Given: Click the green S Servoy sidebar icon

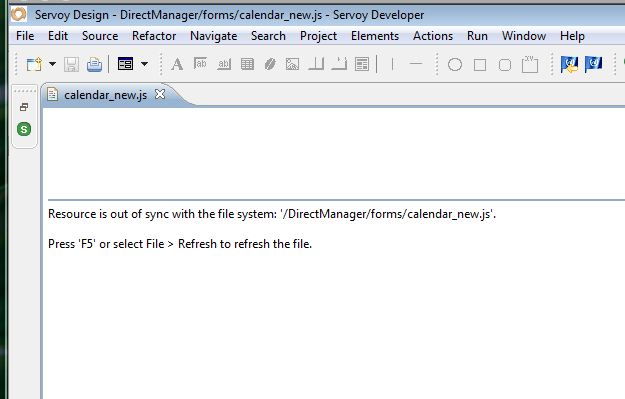Looking at the screenshot, I should (24, 129).
